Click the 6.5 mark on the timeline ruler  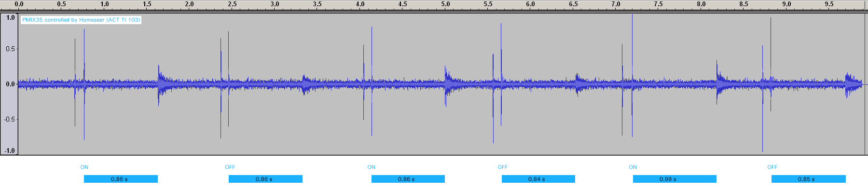click(573, 4)
